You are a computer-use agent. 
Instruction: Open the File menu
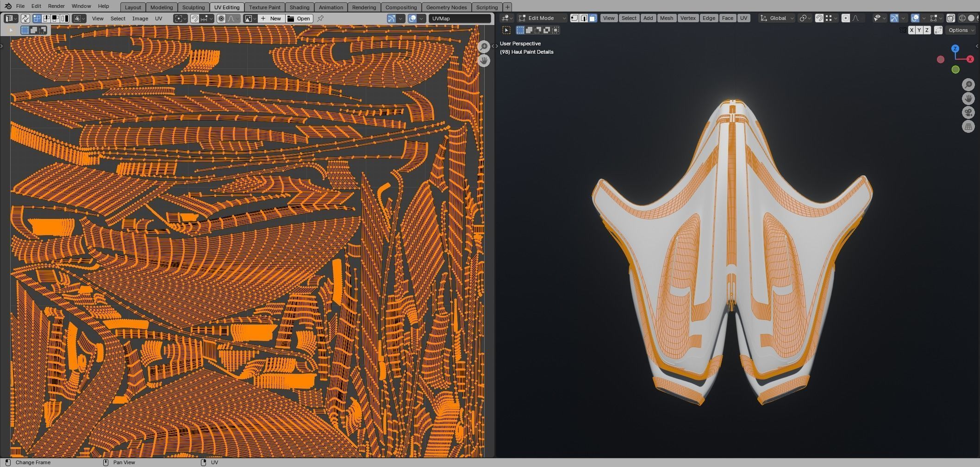[20, 6]
